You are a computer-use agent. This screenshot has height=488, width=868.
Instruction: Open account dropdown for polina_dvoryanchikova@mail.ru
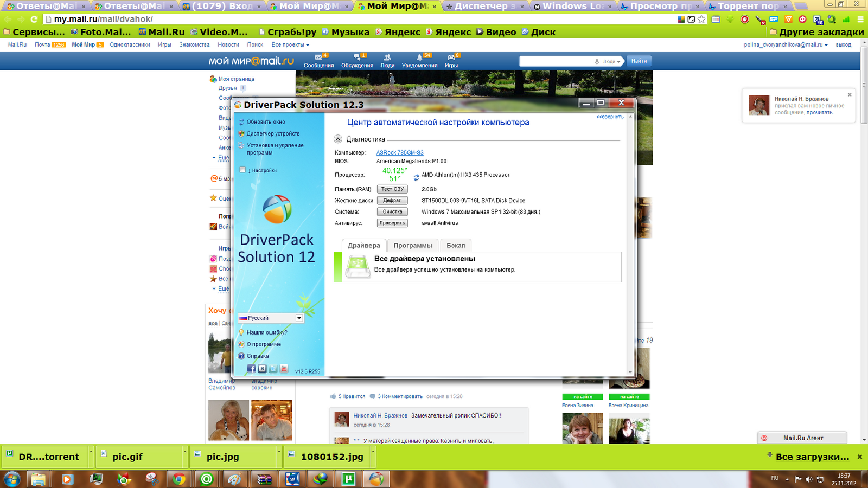point(786,44)
